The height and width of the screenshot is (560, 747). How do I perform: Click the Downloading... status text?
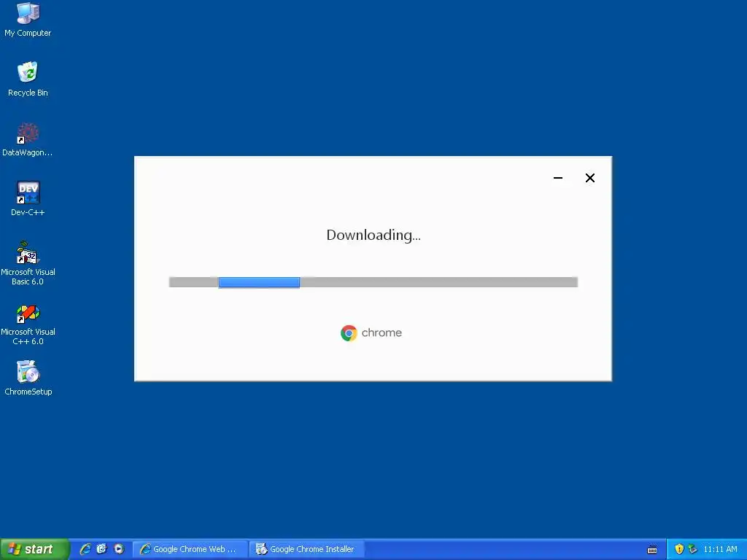(x=373, y=236)
